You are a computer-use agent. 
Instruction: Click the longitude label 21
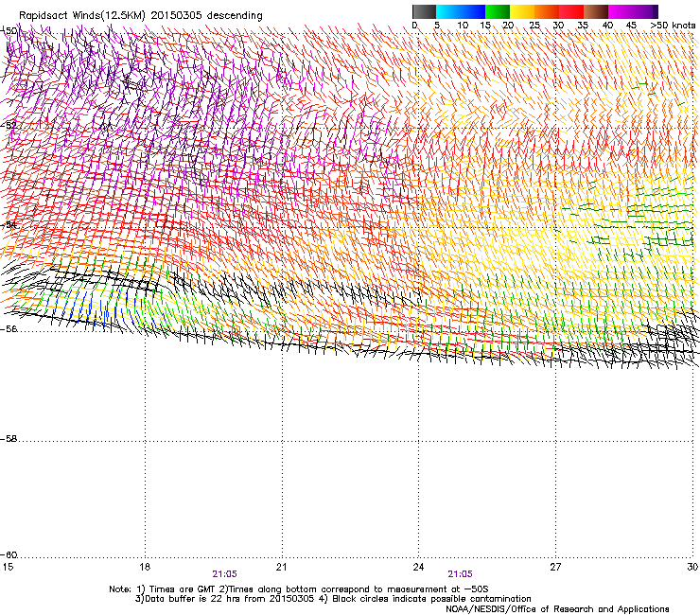point(281,567)
